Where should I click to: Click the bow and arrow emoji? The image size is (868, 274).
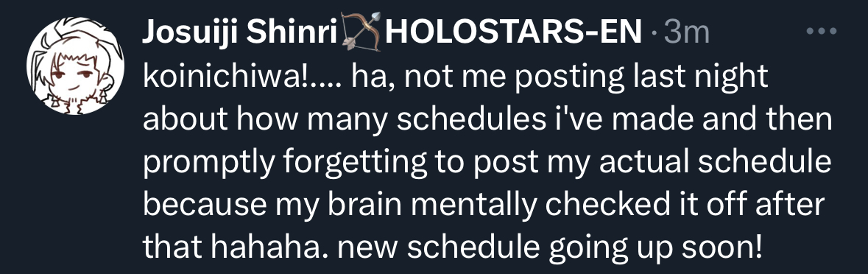[x=361, y=32]
